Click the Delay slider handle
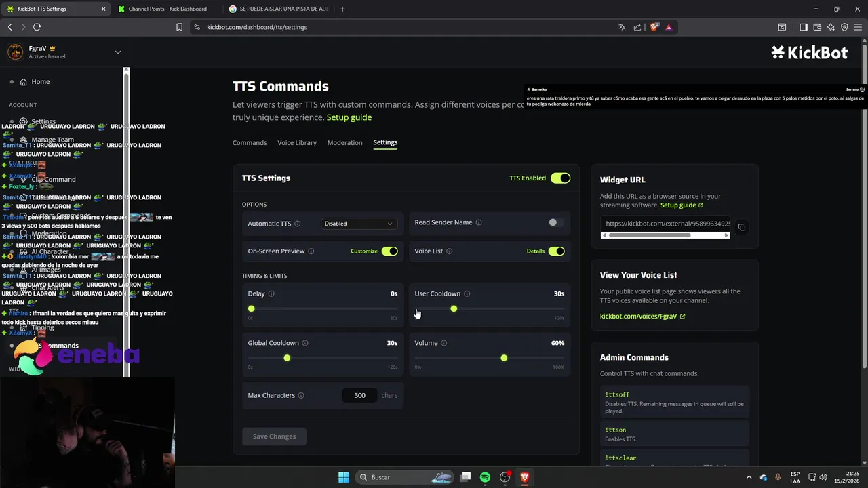 (x=251, y=308)
